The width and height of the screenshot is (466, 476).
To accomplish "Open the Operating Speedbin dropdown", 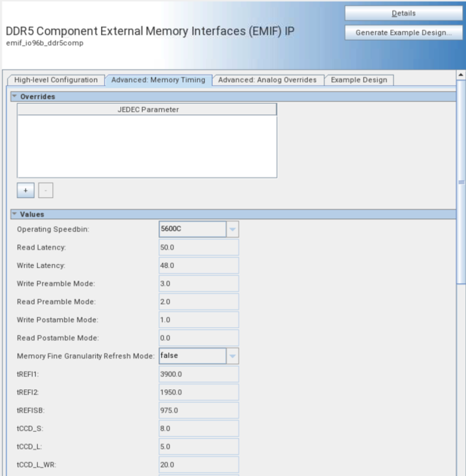I will coord(233,230).
